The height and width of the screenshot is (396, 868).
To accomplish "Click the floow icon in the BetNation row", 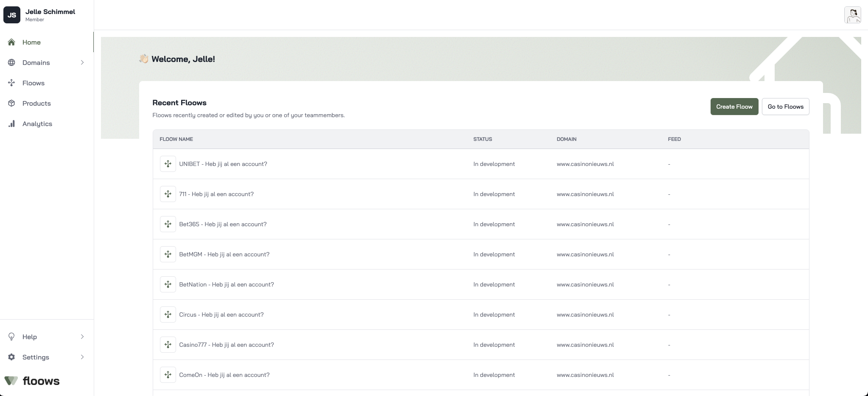I will click(168, 284).
